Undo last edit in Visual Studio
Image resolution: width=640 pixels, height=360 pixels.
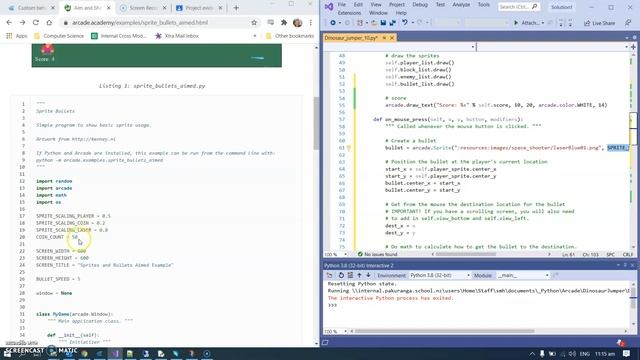(404, 23)
